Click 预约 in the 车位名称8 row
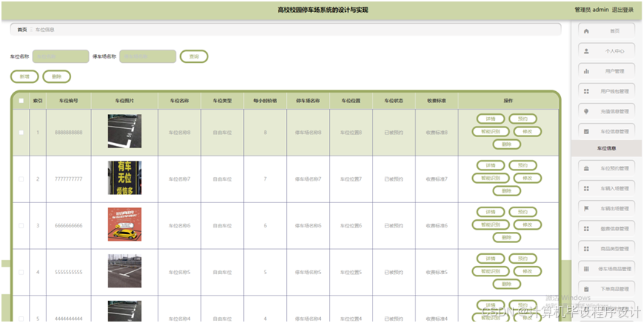Viewport: 644px width, 323px height. (522, 119)
